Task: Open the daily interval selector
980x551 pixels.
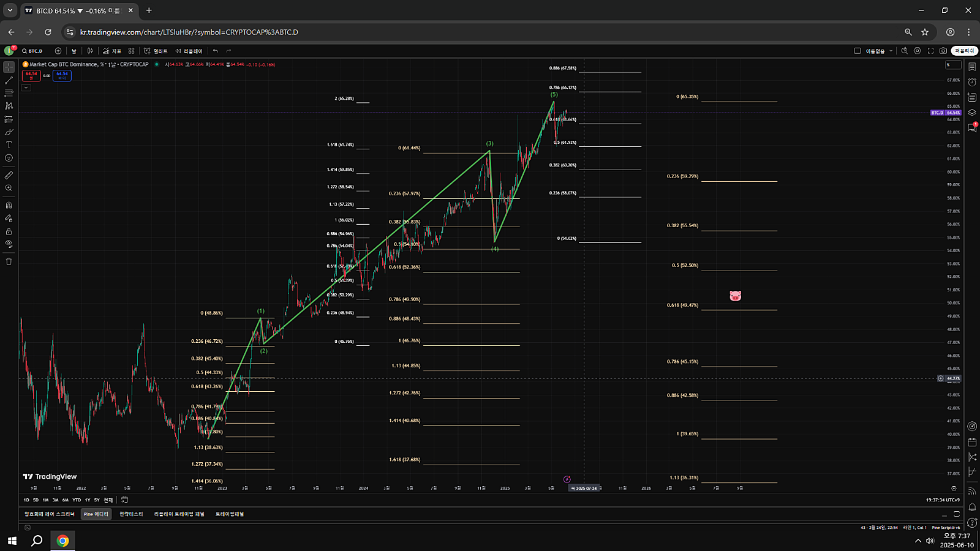Action: (x=74, y=51)
